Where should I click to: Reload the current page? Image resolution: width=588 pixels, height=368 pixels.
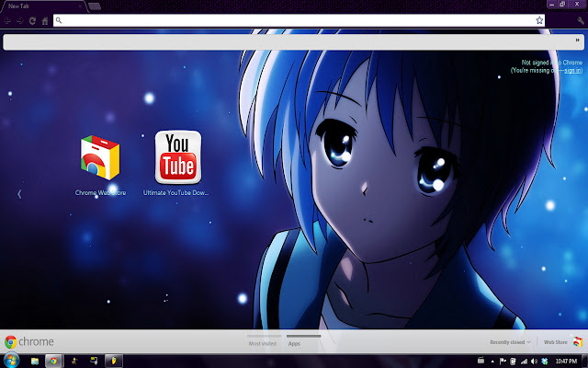click(x=33, y=21)
